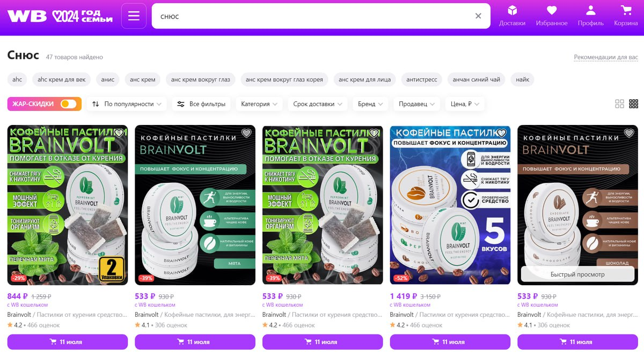
Task: Expand the По популярности sort dropdown
Action: pos(127,104)
